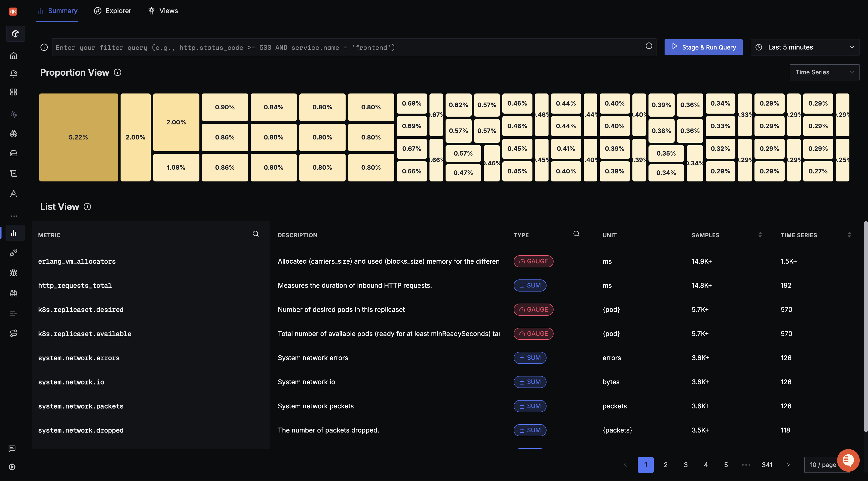868x481 pixels.
Task: Click the info icon left of filter query
Action: (44, 47)
